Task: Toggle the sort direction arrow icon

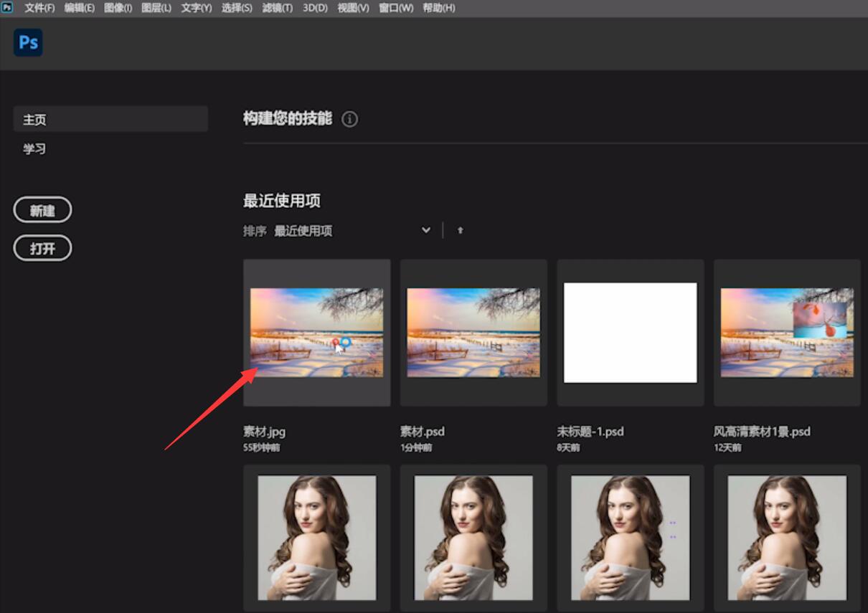Action: point(461,230)
